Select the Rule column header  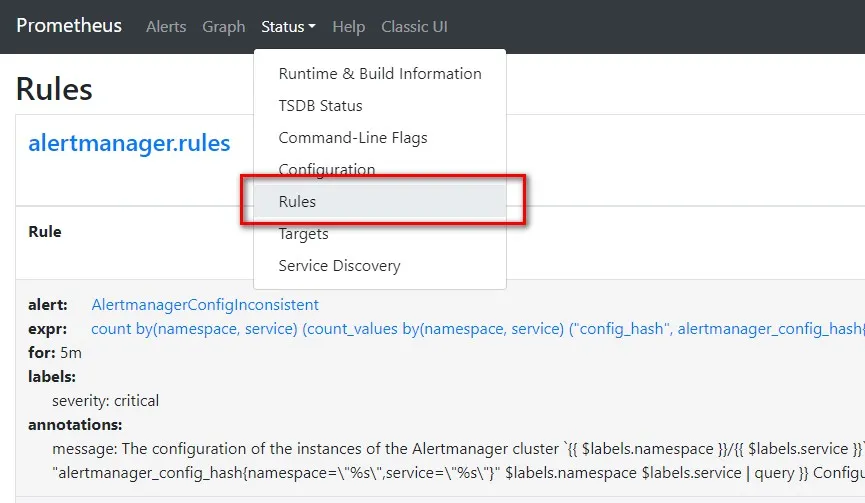45,232
